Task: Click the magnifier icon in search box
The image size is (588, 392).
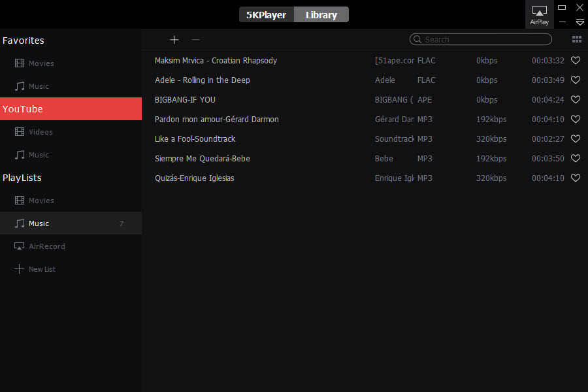Action: pyautogui.click(x=417, y=39)
